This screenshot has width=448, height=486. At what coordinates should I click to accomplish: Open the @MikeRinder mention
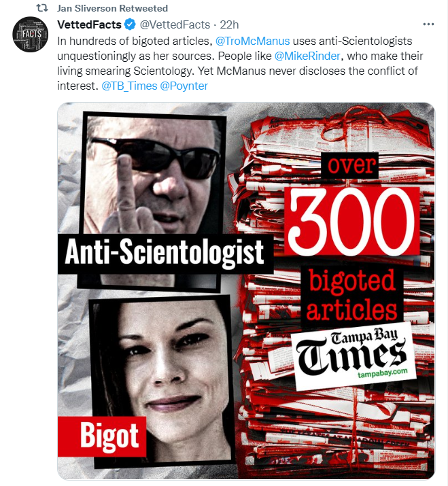(307, 56)
